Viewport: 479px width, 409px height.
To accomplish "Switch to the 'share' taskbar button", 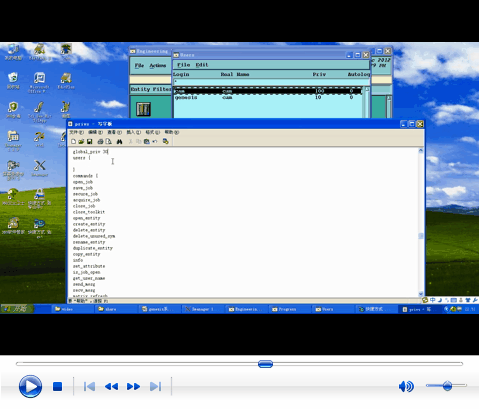I will click(116, 309).
